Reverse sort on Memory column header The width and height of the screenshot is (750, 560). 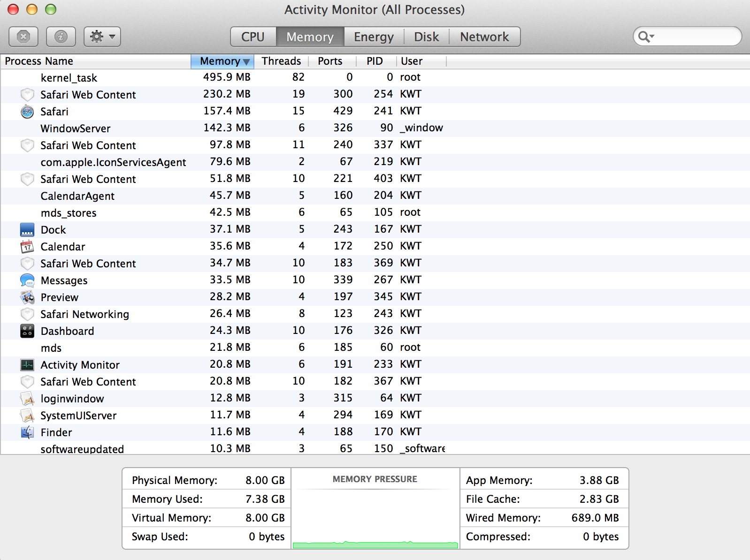tap(222, 61)
